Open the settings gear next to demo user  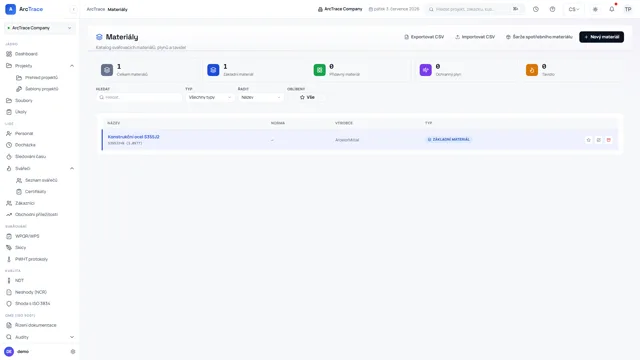point(73,351)
